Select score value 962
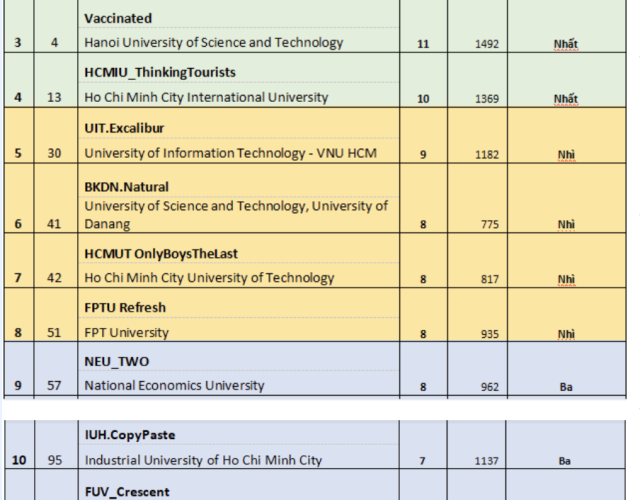Screen dimensions: 640x500 pos(489,387)
